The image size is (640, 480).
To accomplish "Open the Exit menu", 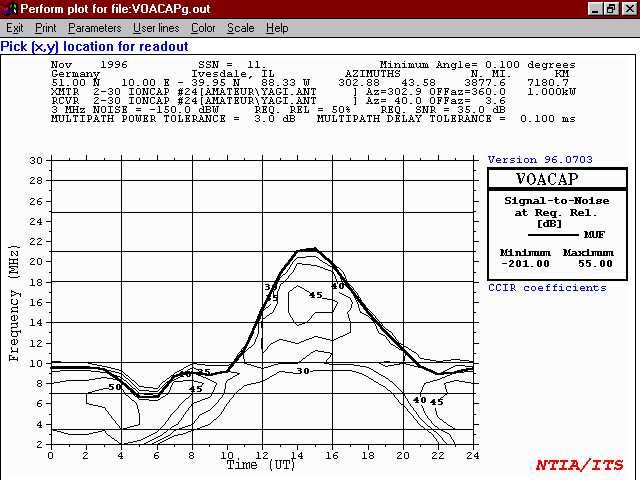I will [15, 28].
